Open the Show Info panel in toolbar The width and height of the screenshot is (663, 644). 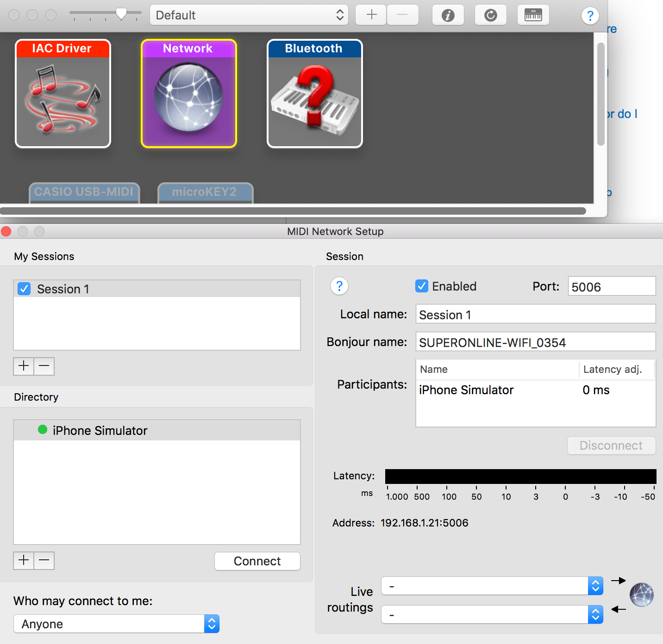(448, 15)
